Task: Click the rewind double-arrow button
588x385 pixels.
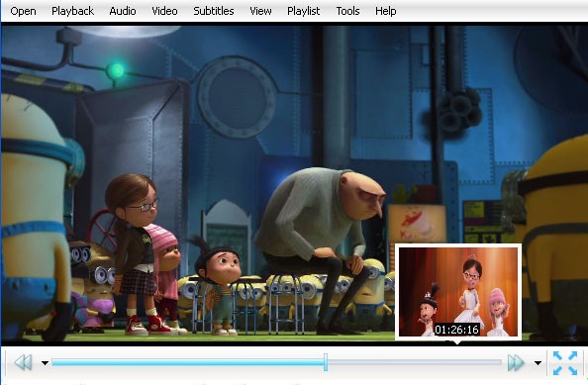Action: [x=23, y=362]
